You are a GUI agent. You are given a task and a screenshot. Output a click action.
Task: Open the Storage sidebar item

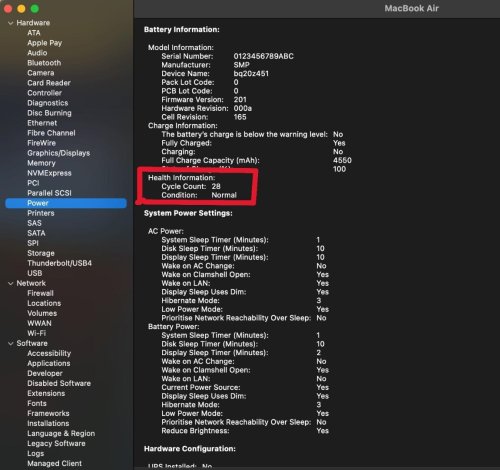41,253
